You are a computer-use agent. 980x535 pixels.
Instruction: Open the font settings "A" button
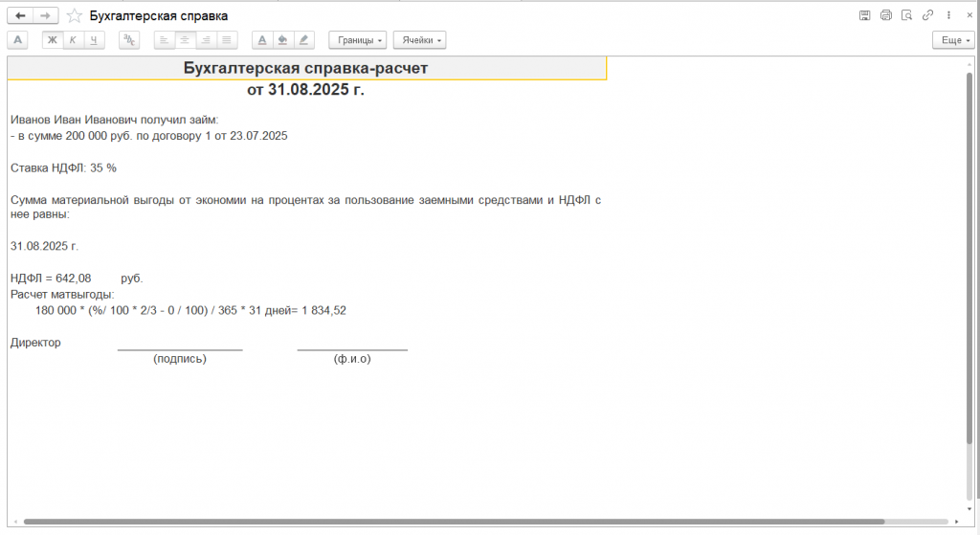pyautogui.click(x=17, y=40)
